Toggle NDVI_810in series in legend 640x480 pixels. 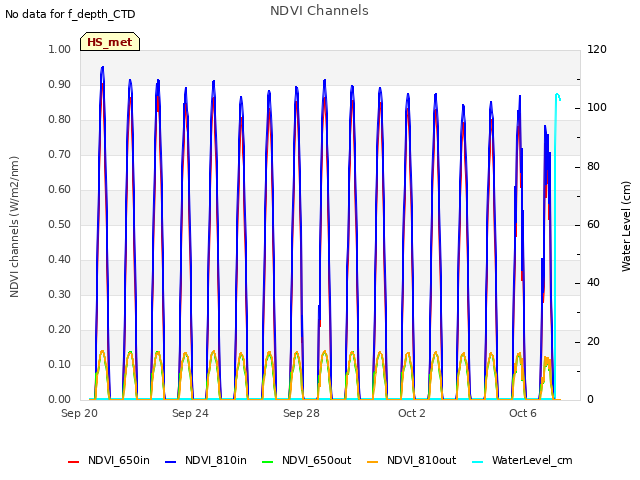click(x=206, y=460)
